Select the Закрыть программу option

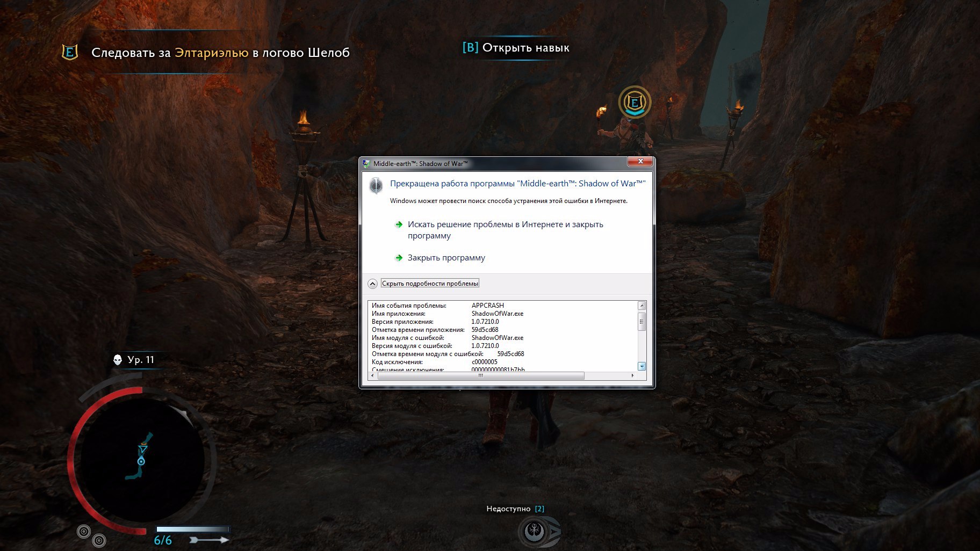coord(446,258)
